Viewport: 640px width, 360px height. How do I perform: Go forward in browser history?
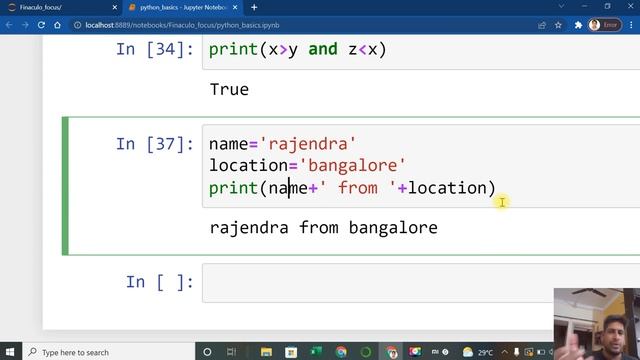coord(25,25)
